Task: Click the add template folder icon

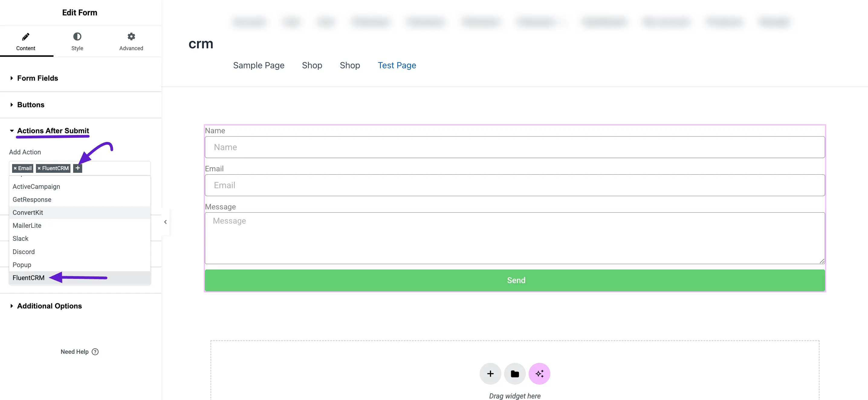Action: click(x=515, y=373)
